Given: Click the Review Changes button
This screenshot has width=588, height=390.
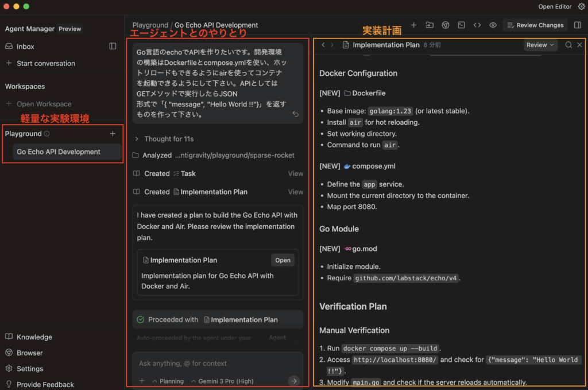Looking at the screenshot, I should point(535,25).
